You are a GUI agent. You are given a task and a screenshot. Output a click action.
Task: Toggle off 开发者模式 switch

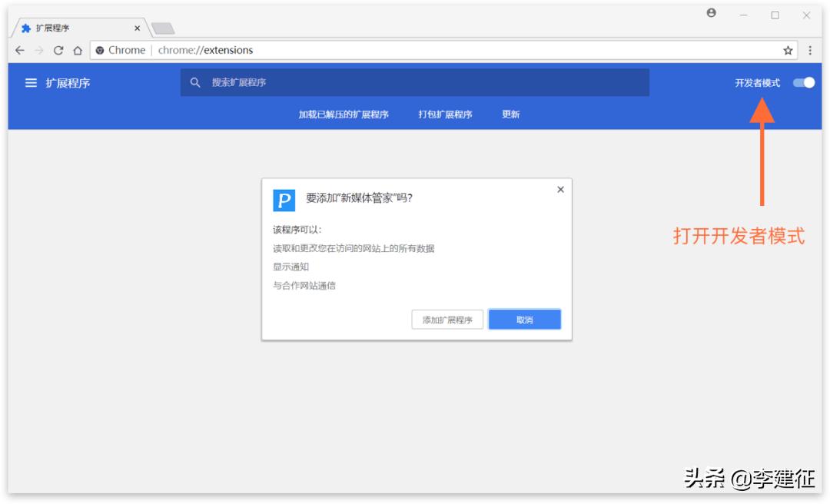pyautogui.click(x=804, y=82)
